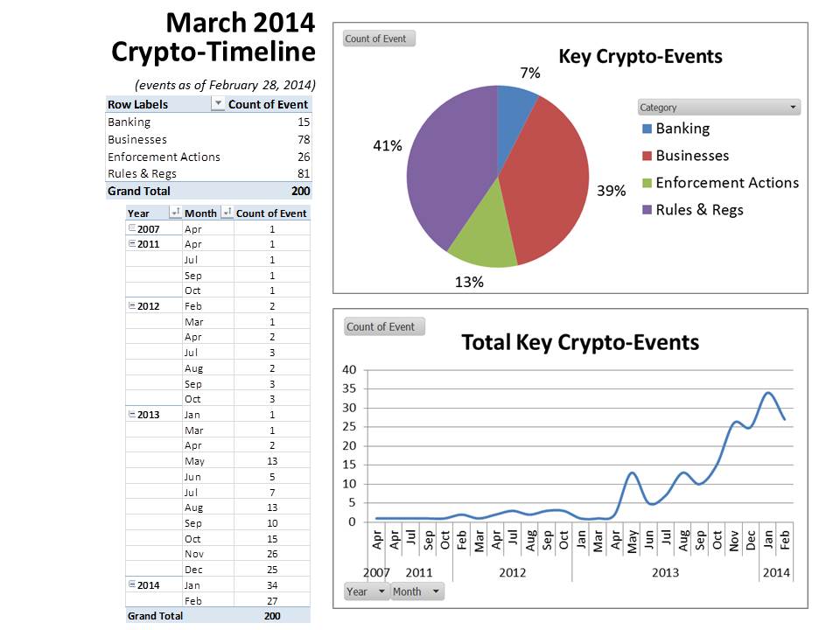The height and width of the screenshot is (630, 840).
Task: Open the Row Labels filter dropdown icon
Action: click(x=218, y=104)
